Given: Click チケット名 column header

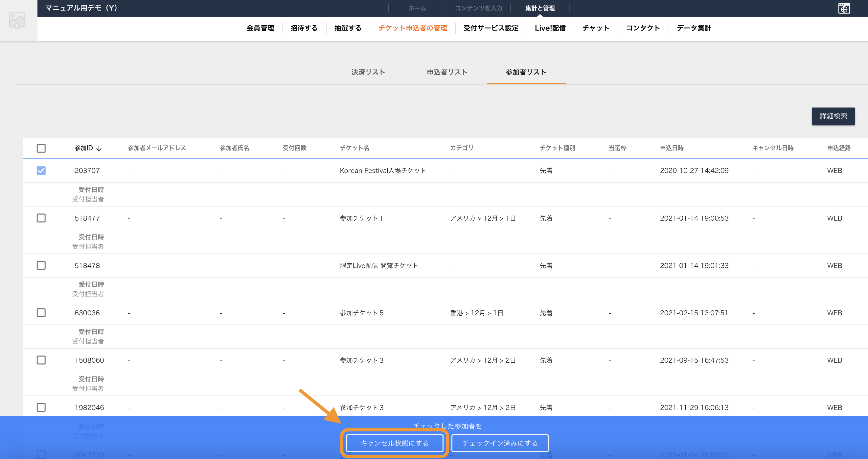Looking at the screenshot, I should click(x=354, y=148).
